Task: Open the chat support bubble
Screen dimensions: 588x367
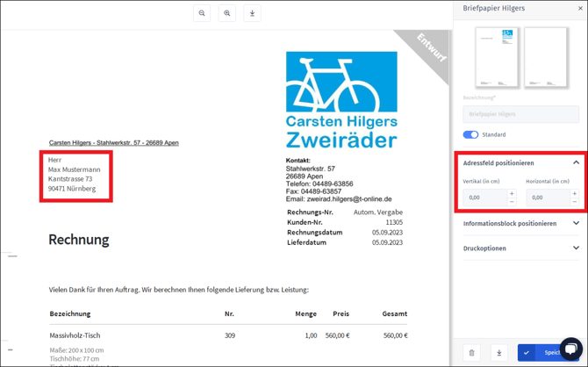Action: pos(571,349)
